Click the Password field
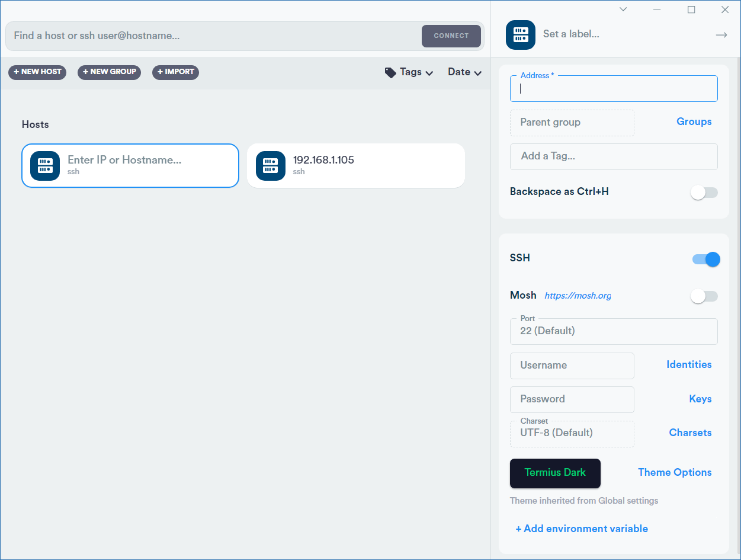This screenshot has height=560, width=741. coord(572,399)
